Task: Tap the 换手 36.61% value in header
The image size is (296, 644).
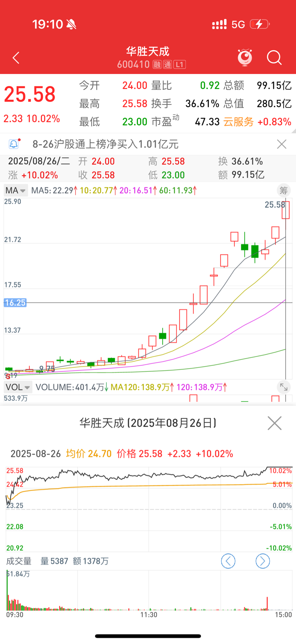Action: [202, 103]
